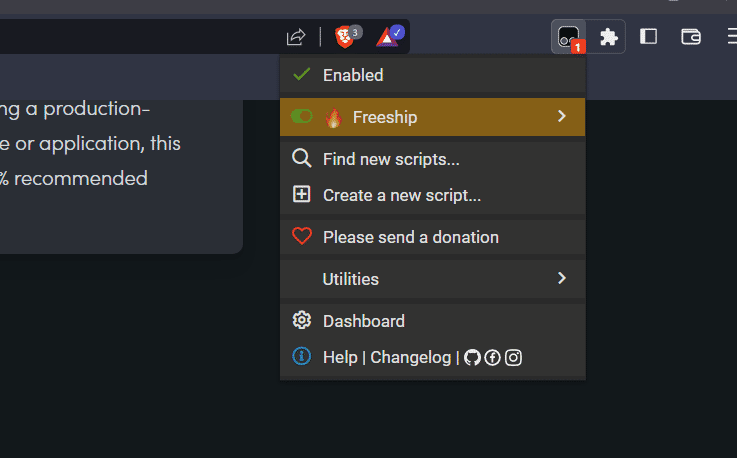Open Tampermonkey GitHub icon link
The image size is (737, 458).
[x=472, y=357]
